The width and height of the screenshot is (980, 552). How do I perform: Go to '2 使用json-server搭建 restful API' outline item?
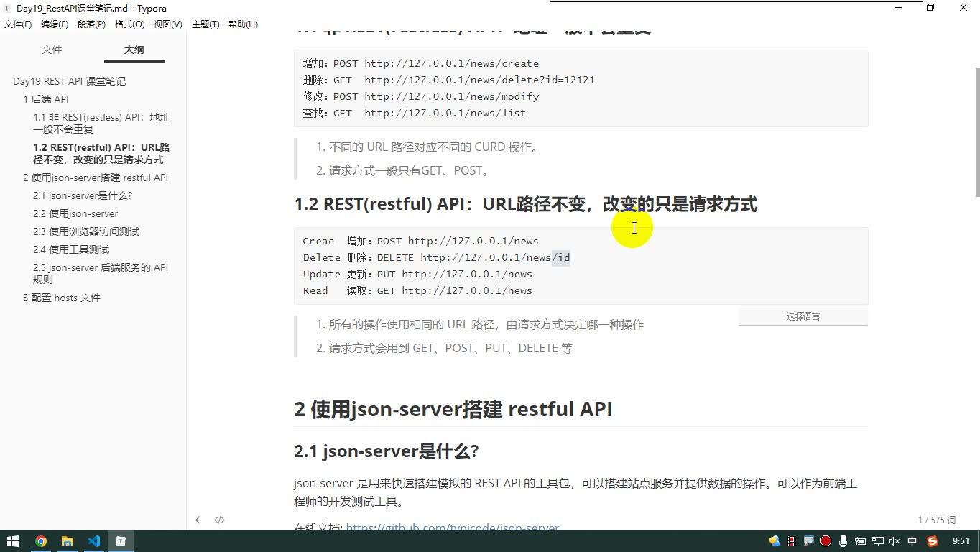tap(96, 178)
